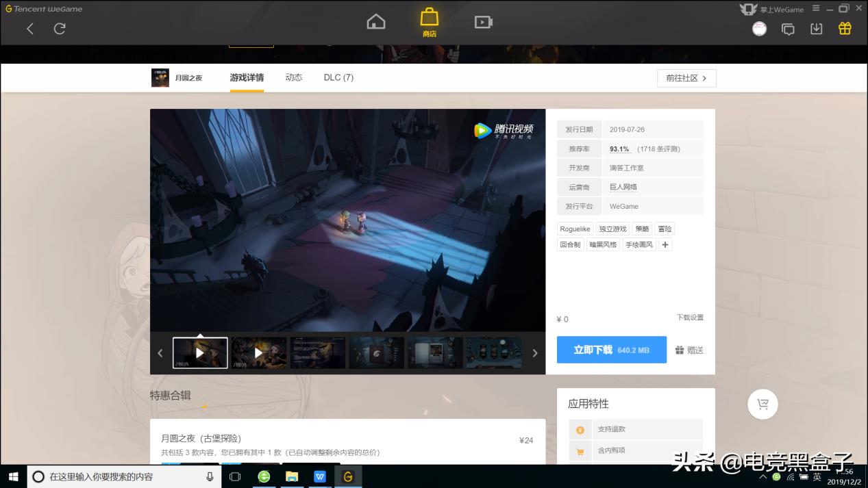Go back with the left arrow
This screenshot has height=488, width=868.
[30, 29]
